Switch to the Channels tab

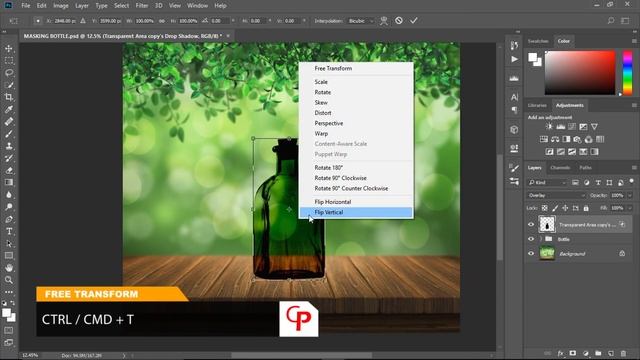[560, 168]
